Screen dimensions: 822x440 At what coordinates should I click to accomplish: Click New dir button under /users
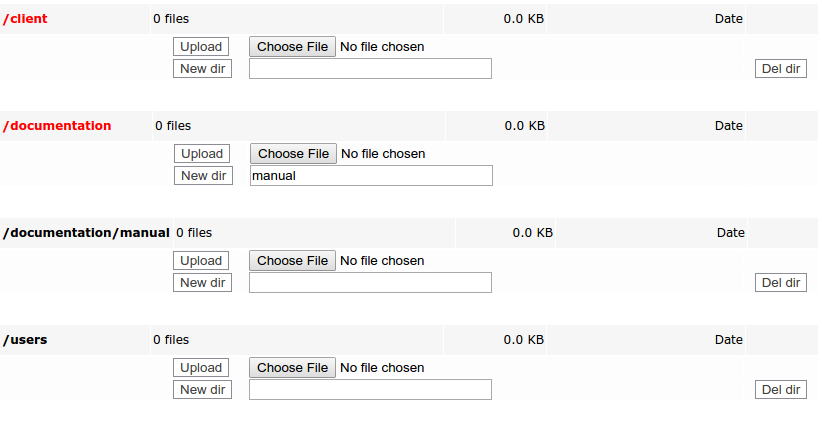tap(201, 389)
